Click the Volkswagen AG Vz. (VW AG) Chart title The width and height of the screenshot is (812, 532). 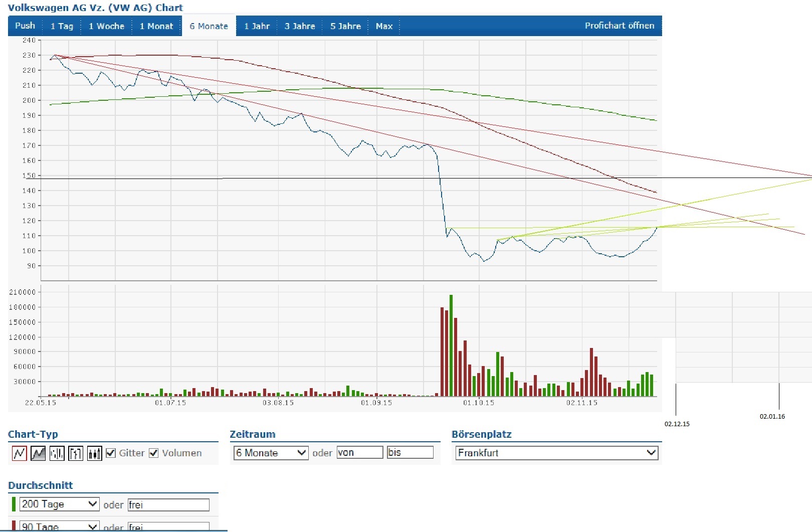pyautogui.click(x=95, y=8)
